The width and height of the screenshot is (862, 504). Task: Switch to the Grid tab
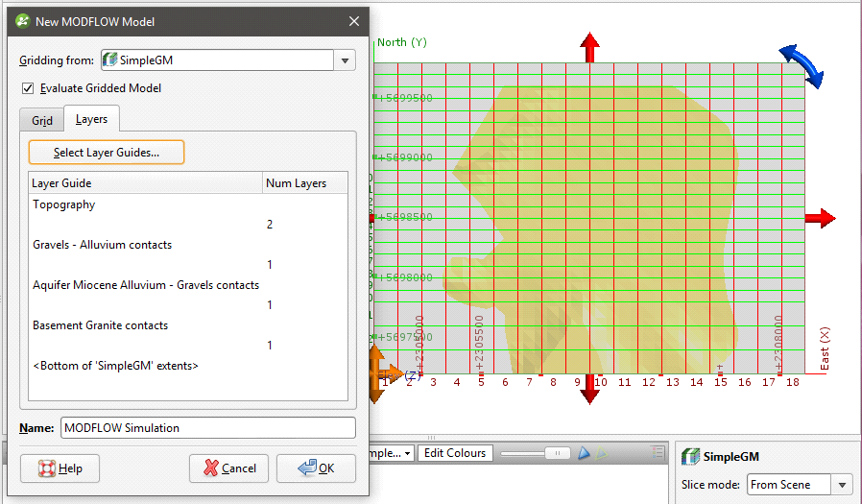click(42, 121)
